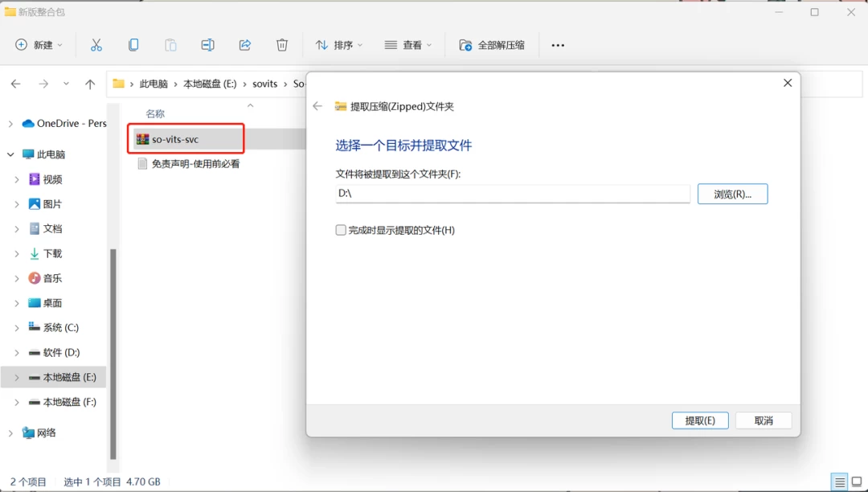
Task: Click the Music folder icon
Action: [35, 278]
